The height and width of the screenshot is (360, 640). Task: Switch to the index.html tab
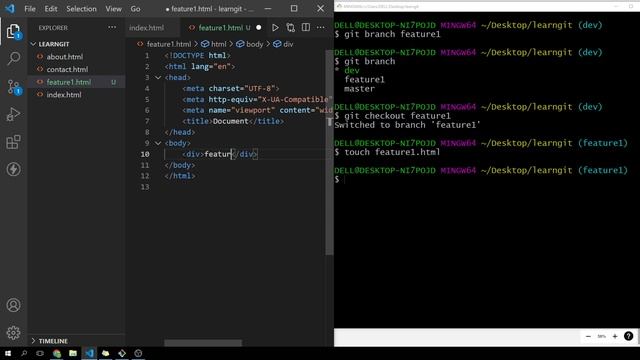[147, 28]
